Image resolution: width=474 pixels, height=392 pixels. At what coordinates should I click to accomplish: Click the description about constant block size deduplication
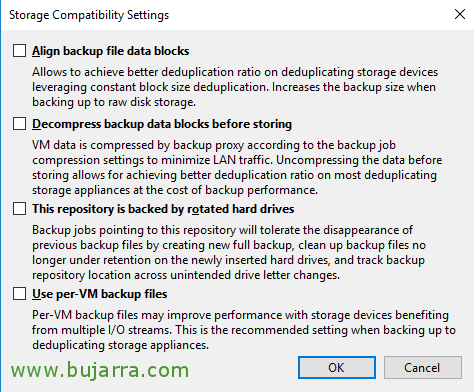[x=235, y=87]
